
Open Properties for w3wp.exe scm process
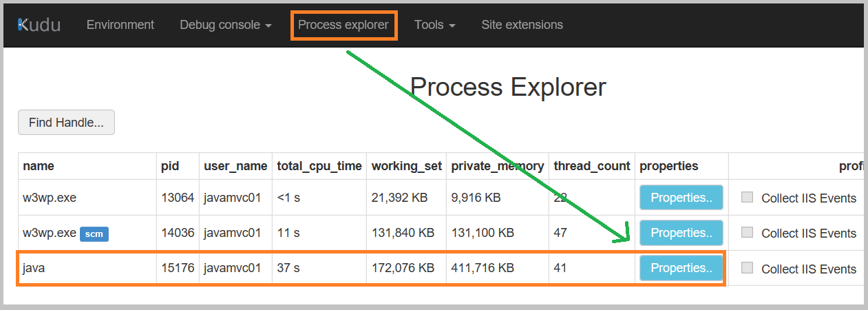pos(681,233)
